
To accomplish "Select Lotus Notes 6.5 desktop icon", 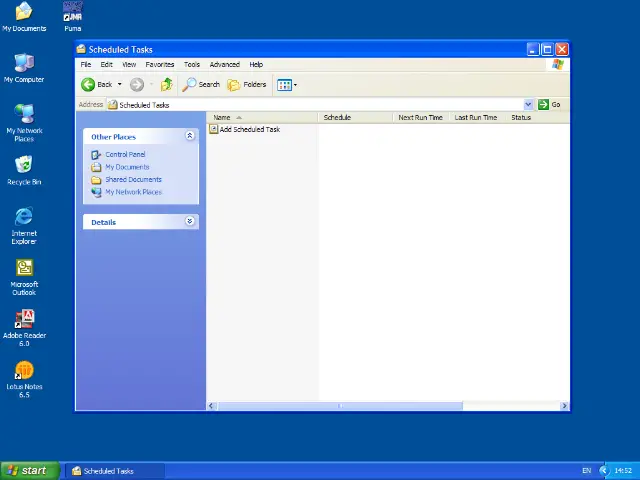I will tap(24, 379).
